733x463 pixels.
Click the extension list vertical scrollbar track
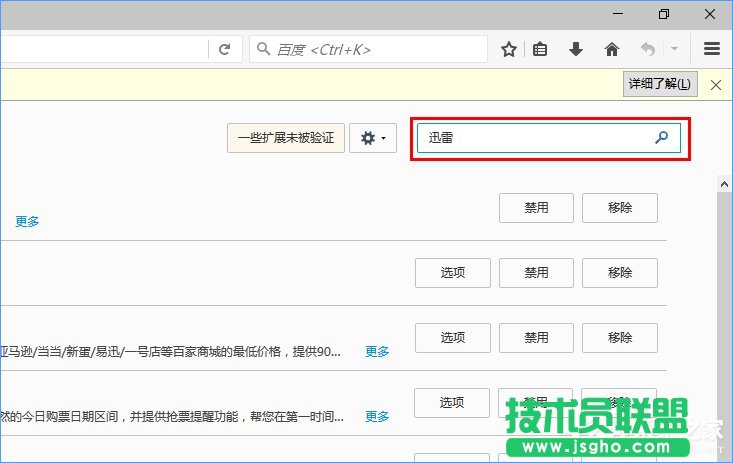coord(724,325)
